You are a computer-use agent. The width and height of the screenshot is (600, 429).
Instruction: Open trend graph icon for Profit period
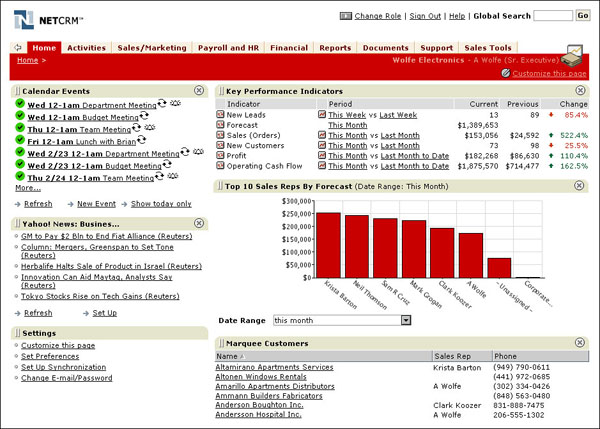322,155
